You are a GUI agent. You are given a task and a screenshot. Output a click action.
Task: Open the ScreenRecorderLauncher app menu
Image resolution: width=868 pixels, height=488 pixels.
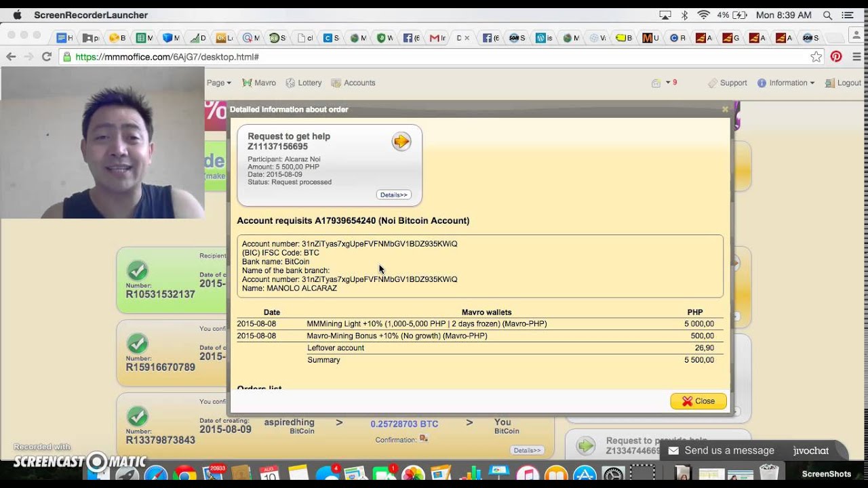click(x=91, y=15)
